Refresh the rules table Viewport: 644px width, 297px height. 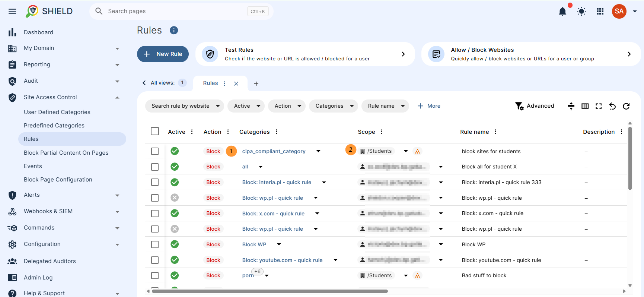(x=626, y=106)
